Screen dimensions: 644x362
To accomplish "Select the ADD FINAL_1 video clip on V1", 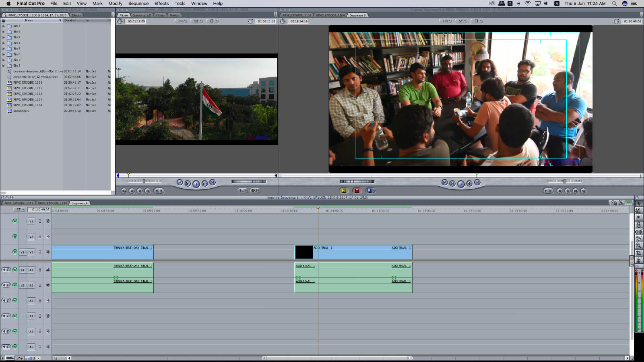I will point(362,253).
